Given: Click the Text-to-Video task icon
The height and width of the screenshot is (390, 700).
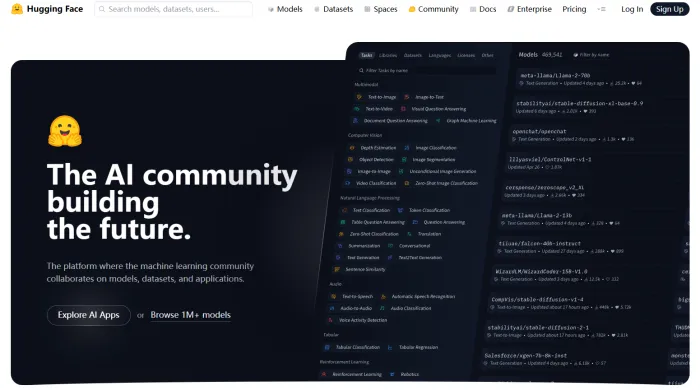Looking at the screenshot, I should [x=357, y=109].
